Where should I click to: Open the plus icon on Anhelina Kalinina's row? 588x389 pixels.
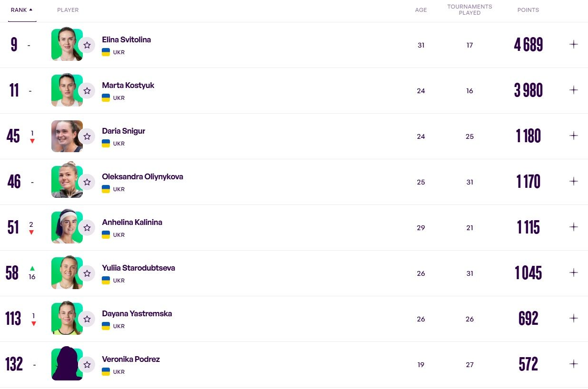click(574, 227)
